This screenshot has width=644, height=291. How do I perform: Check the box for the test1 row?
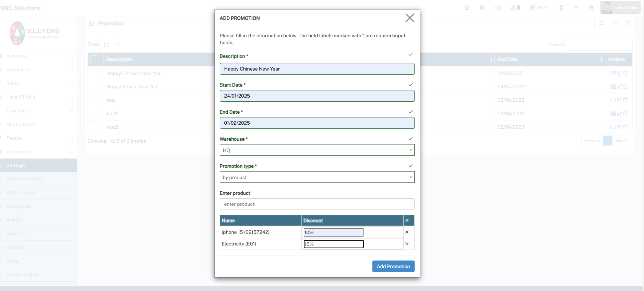(x=96, y=114)
